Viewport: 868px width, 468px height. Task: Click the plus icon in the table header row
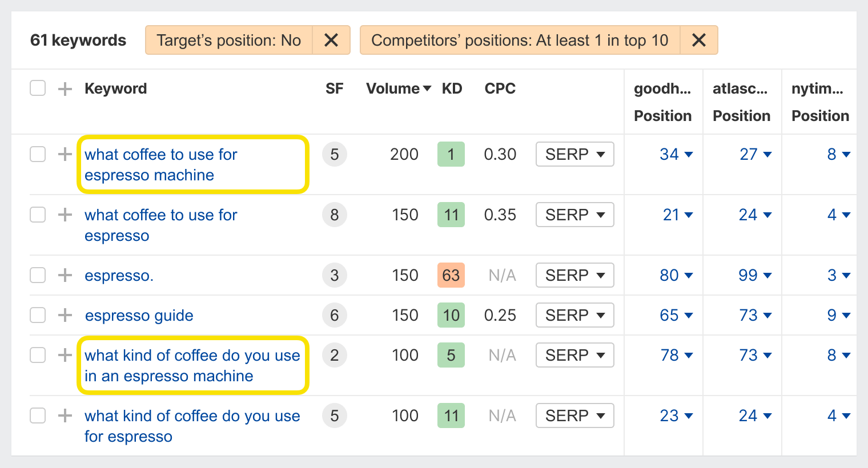point(64,88)
